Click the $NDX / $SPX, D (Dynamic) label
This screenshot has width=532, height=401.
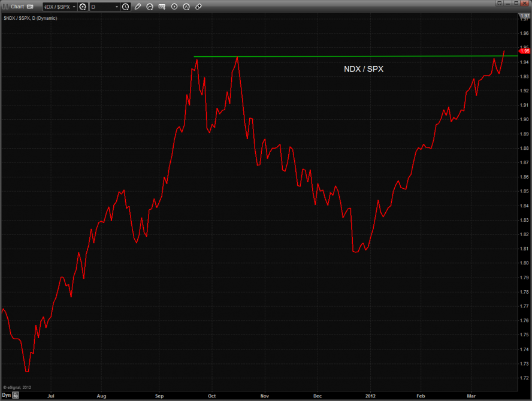coord(30,18)
